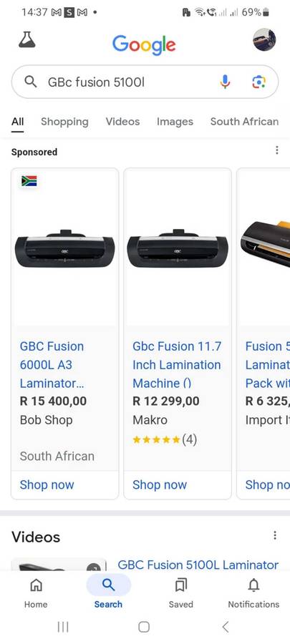Open GBC Fusion 5100L Laminator video result
This screenshot has height=644, width=290.
click(x=198, y=565)
